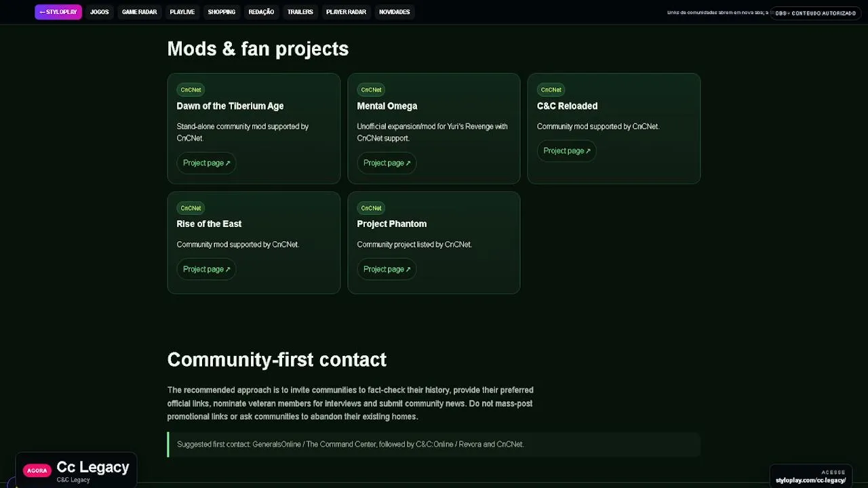Click the OBS conteúdo autorizado badge
Image resolution: width=868 pixels, height=488 pixels.
tap(815, 13)
